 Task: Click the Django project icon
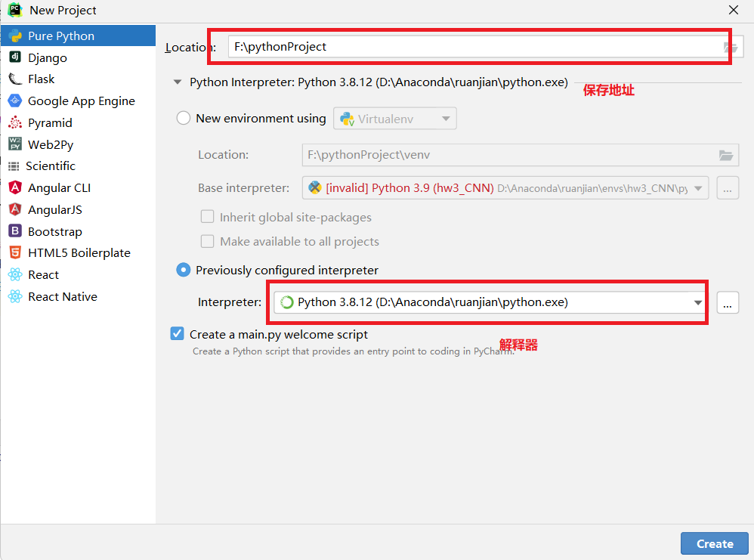point(15,57)
